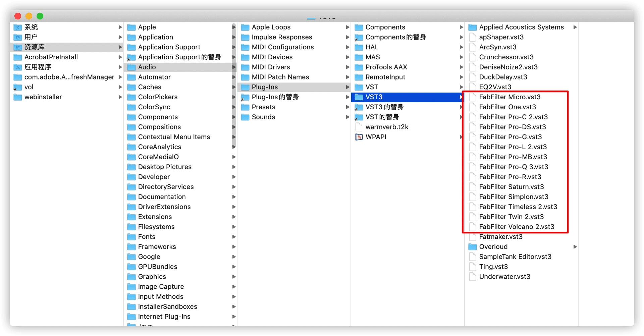The image size is (644, 336).
Task: Select ArcSyn.vst3 file
Action: [498, 47]
